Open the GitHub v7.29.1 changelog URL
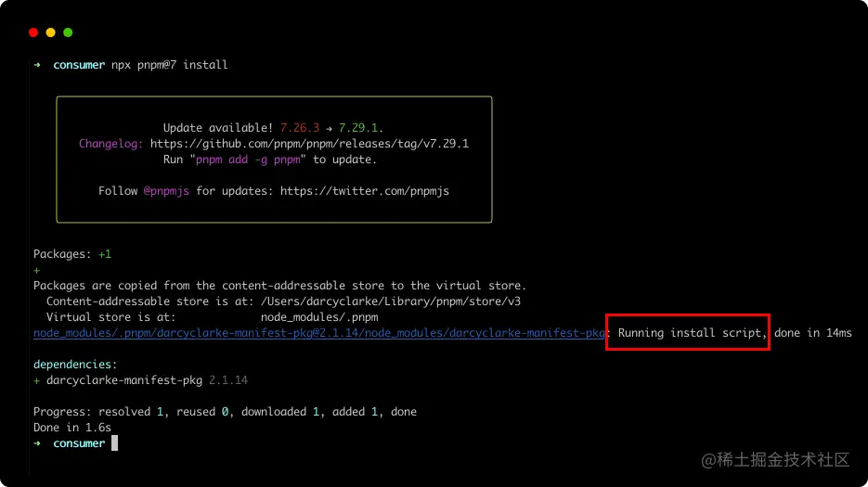 tap(309, 144)
